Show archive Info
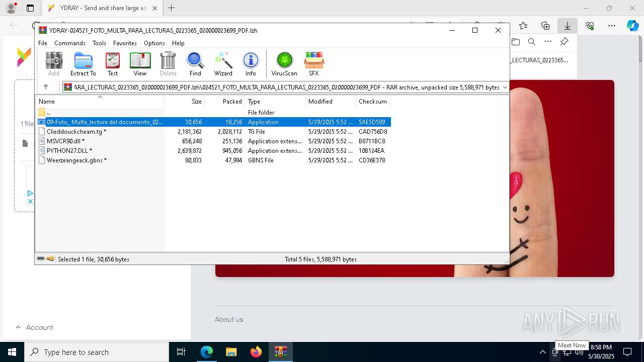This screenshot has height=362, width=644. click(x=251, y=64)
